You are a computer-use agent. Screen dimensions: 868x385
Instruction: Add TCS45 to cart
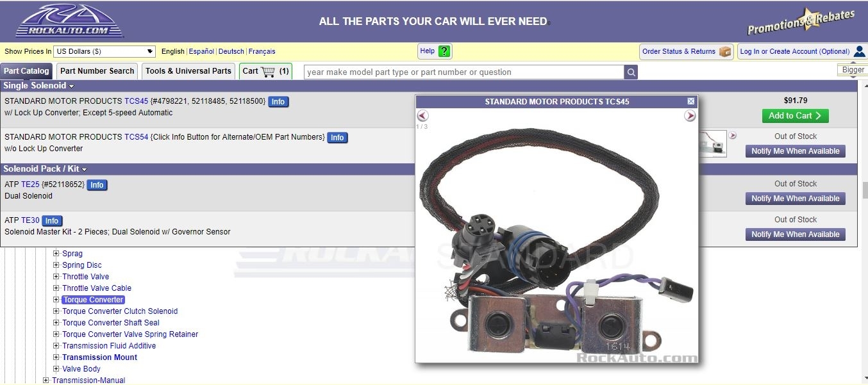click(x=796, y=116)
